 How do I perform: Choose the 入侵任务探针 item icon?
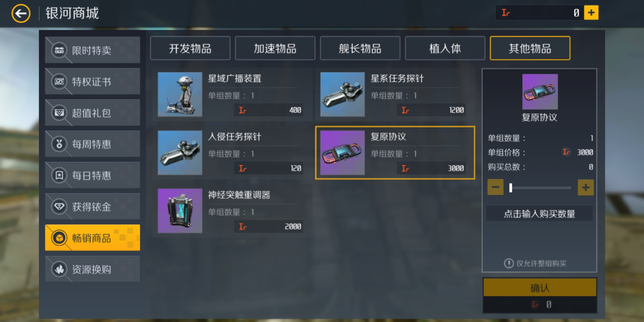point(180,153)
